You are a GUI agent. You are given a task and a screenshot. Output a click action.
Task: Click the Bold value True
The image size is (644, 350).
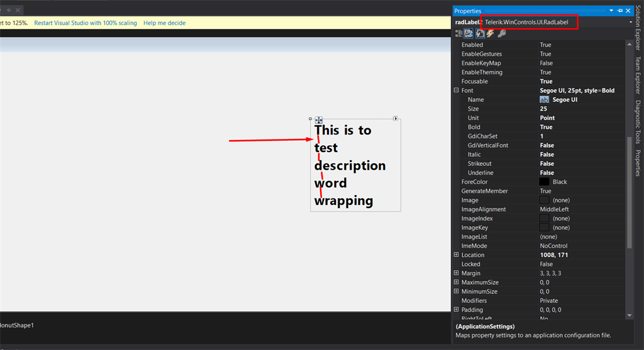[x=546, y=127]
